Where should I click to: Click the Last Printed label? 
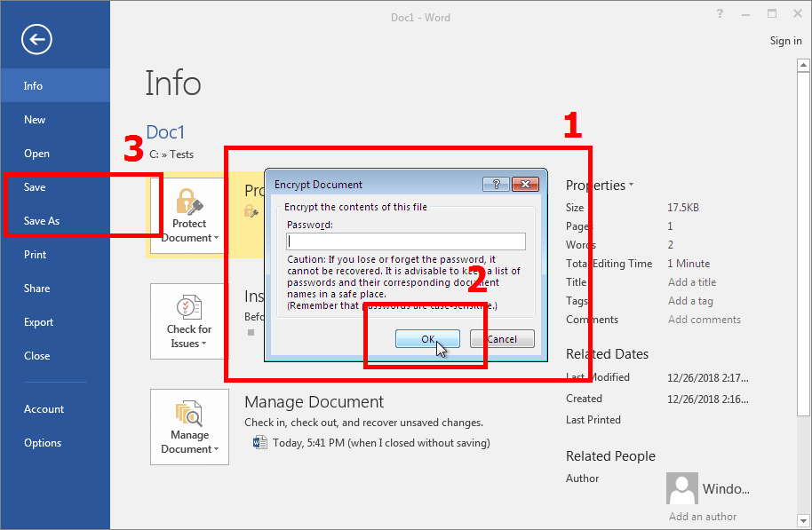pyautogui.click(x=593, y=420)
